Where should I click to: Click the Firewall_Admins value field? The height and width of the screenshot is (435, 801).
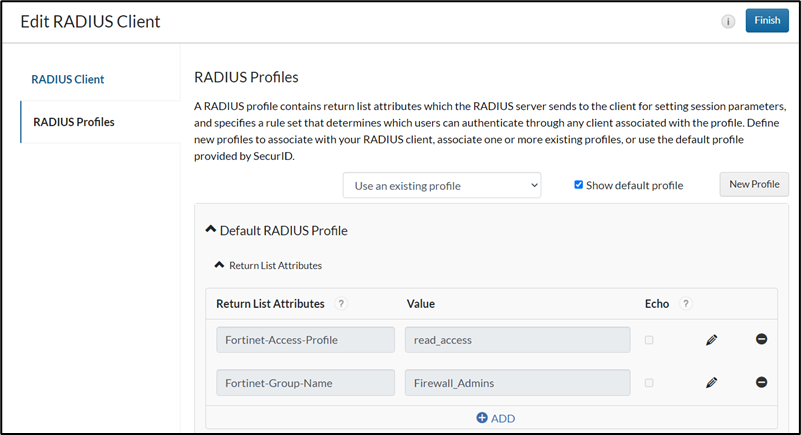517,382
